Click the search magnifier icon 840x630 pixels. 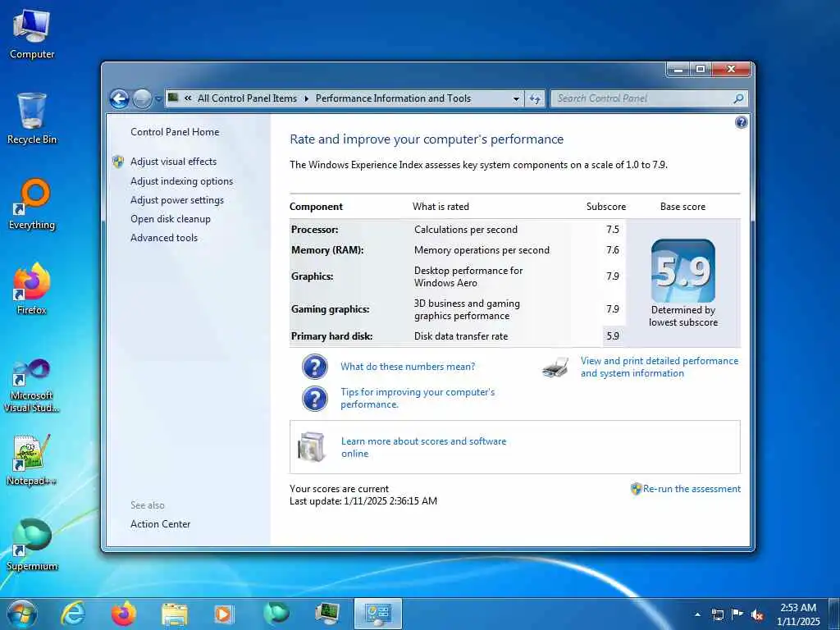(738, 98)
